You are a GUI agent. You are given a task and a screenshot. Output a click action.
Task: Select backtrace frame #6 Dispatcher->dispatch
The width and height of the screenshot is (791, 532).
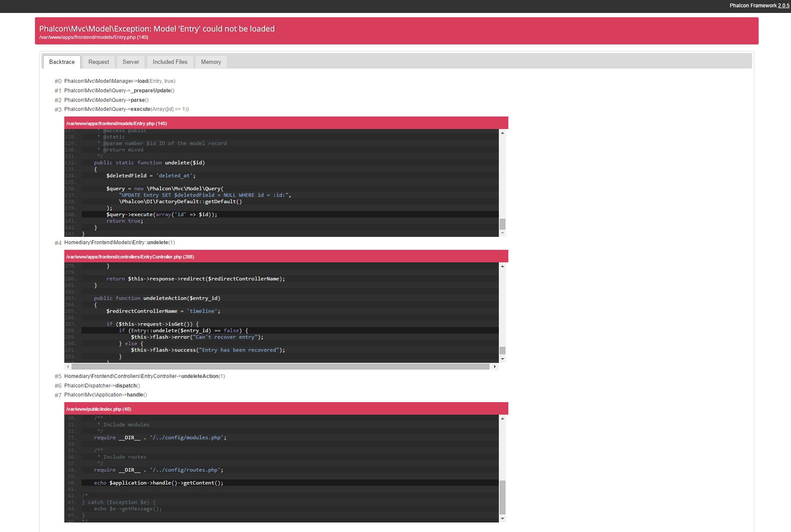tap(101, 385)
